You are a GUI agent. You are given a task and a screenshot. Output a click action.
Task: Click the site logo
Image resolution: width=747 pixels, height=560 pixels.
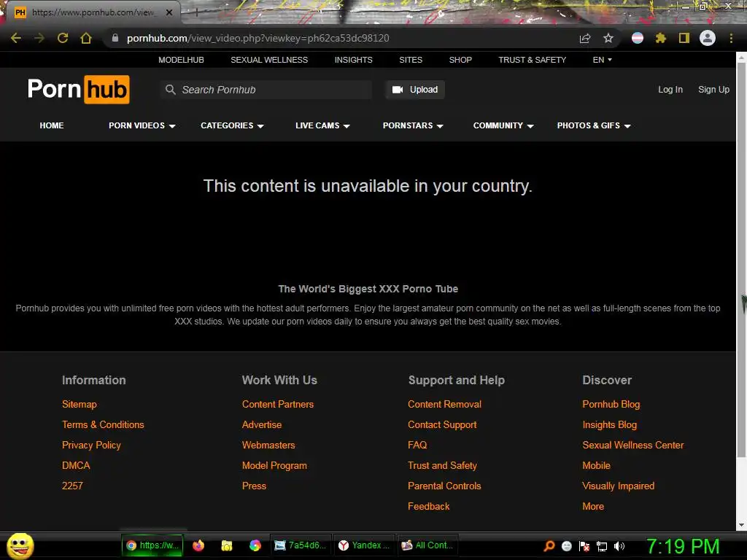click(x=79, y=90)
